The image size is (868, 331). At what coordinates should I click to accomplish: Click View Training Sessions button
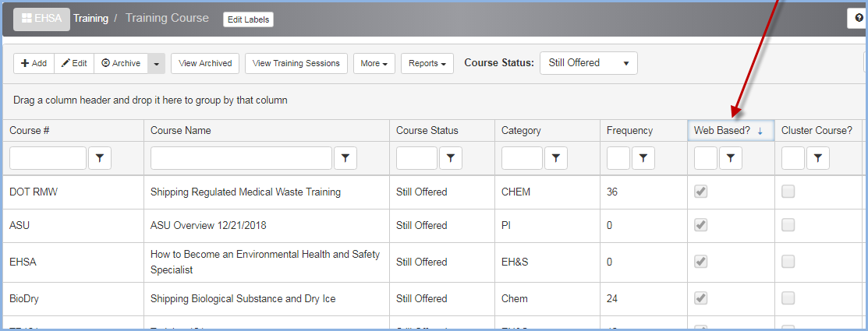click(296, 64)
